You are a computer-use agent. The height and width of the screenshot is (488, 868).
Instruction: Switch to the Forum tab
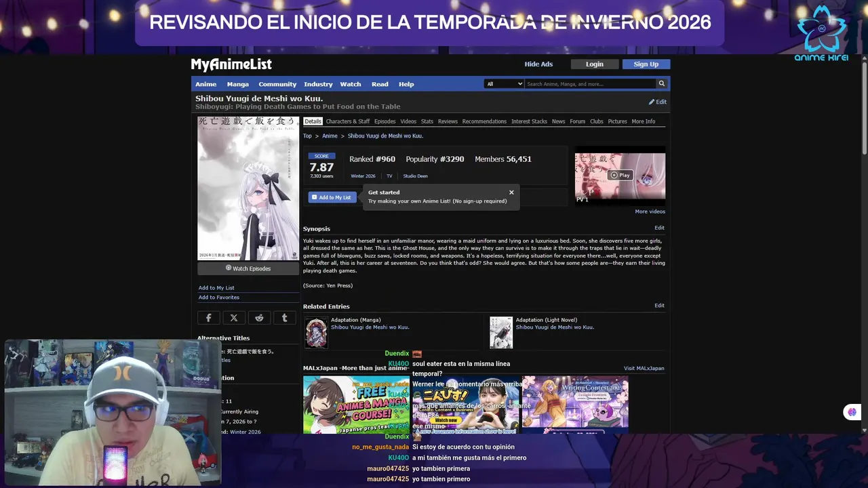tap(577, 121)
